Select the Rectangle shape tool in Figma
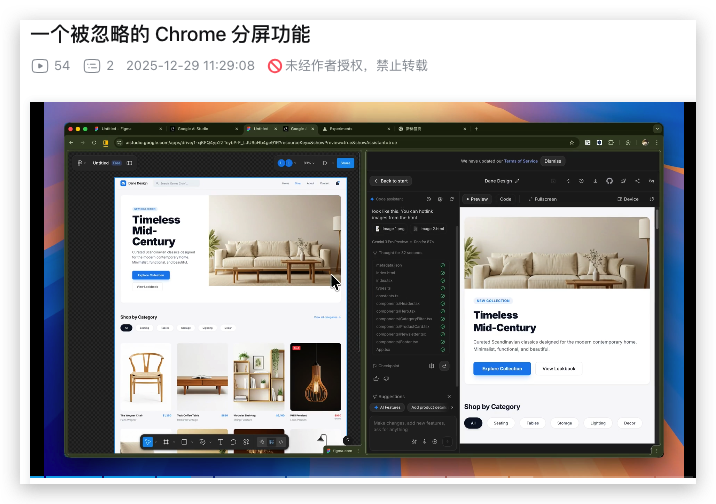Screen dimensions: 716x504 [184, 442]
